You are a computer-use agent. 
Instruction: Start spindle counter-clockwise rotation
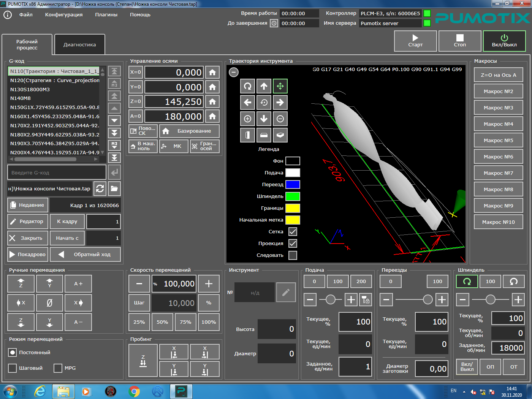click(514, 282)
